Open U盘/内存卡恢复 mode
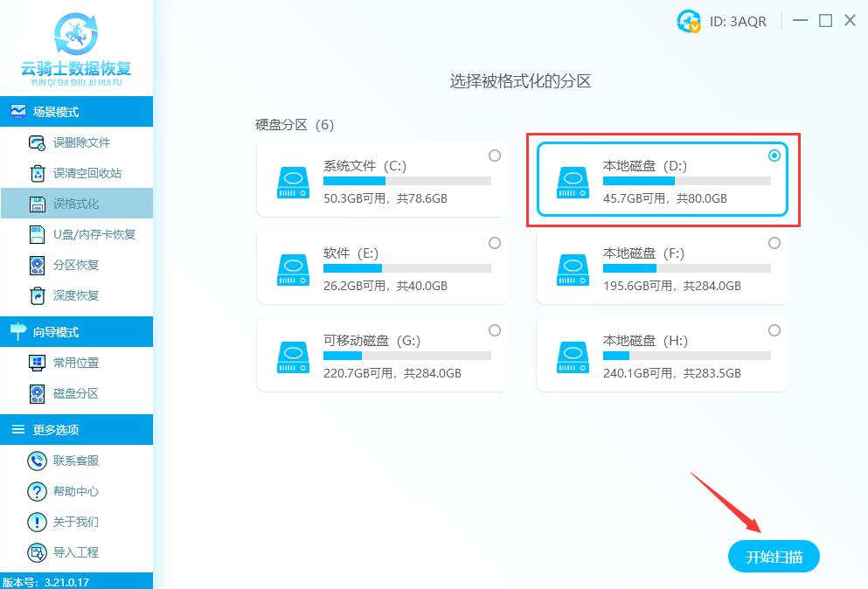The image size is (868, 589). pyautogui.click(x=76, y=234)
